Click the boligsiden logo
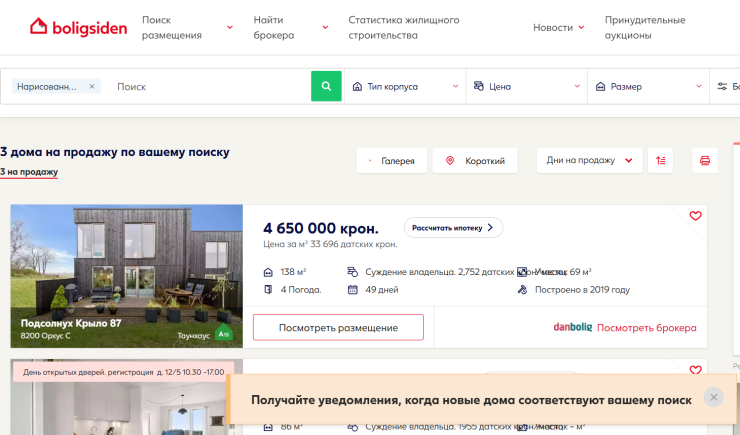Image resolution: width=740 pixels, height=435 pixels. 78,27
